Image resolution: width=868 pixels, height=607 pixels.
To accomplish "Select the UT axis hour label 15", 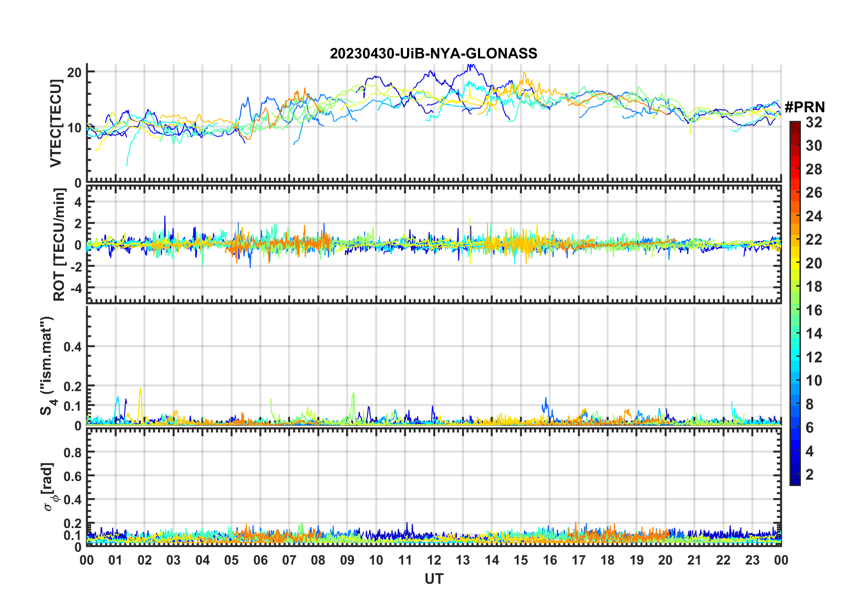I will [521, 560].
